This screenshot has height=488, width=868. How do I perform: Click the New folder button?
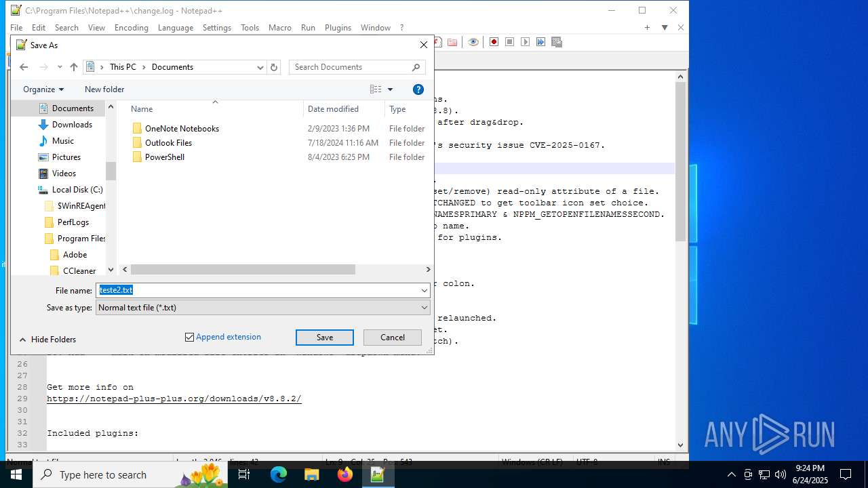click(x=104, y=89)
